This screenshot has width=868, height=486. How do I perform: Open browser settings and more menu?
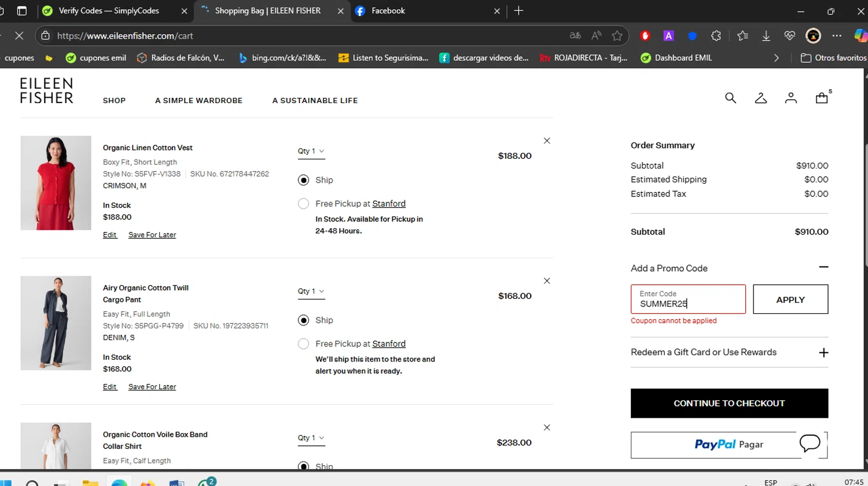837,36
